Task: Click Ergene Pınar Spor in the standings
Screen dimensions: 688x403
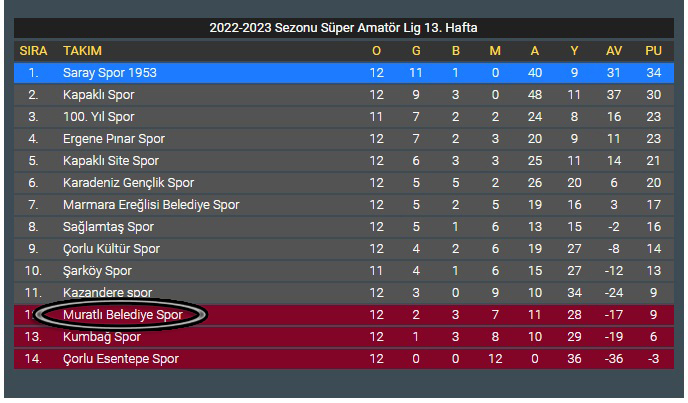Action: point(114,139)
